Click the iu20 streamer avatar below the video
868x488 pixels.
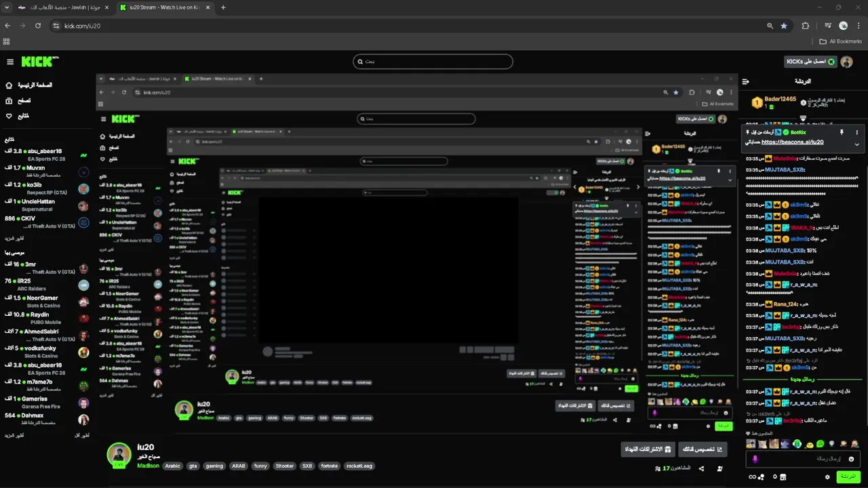[119, 455]
